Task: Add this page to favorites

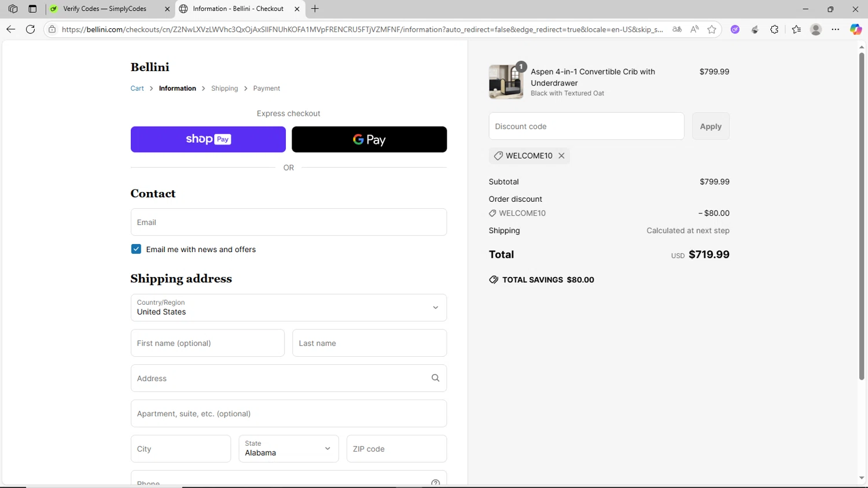Action: coord(712,29)
